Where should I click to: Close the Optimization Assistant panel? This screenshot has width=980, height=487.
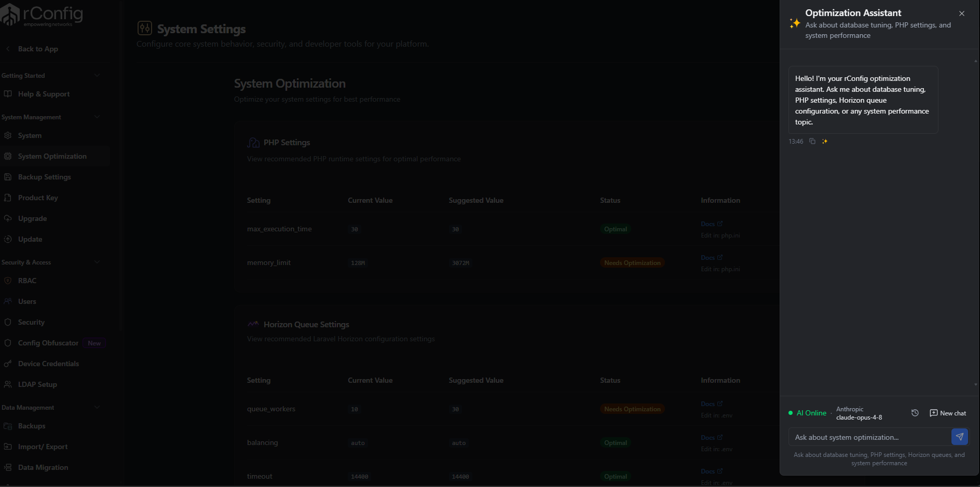coord(962,13)
